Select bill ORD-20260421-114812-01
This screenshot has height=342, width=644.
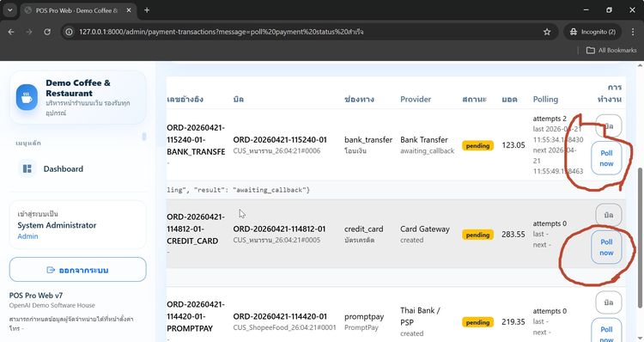tap(279, 229)
